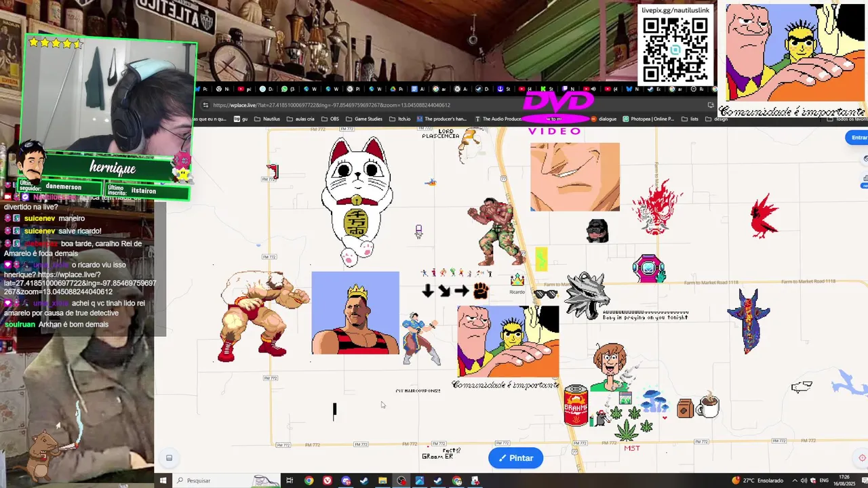Click the 'Baby in preying on you tonight' text
Image resolution: width=868 pixels, height=488 pixels.
[x=646, y=317]
